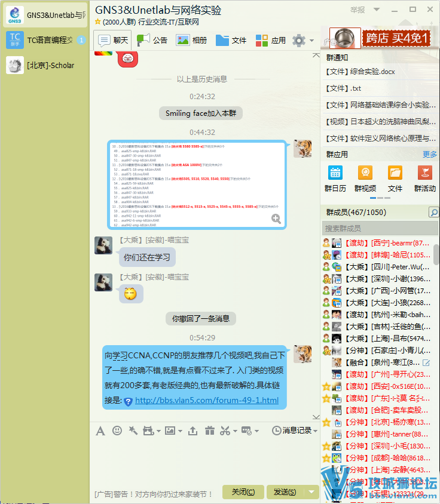Viewport: 440px width, 504px height.
Task: Open the 文件 files tab
Action: pos(231,41)
